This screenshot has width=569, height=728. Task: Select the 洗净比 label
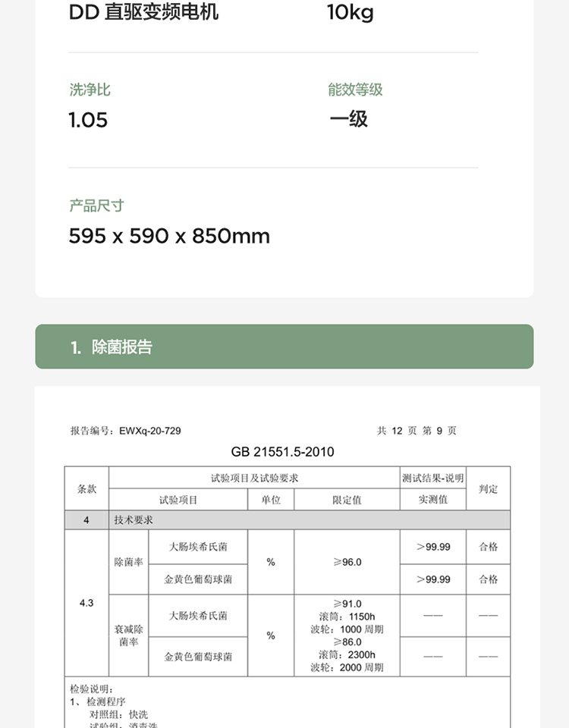90,89
